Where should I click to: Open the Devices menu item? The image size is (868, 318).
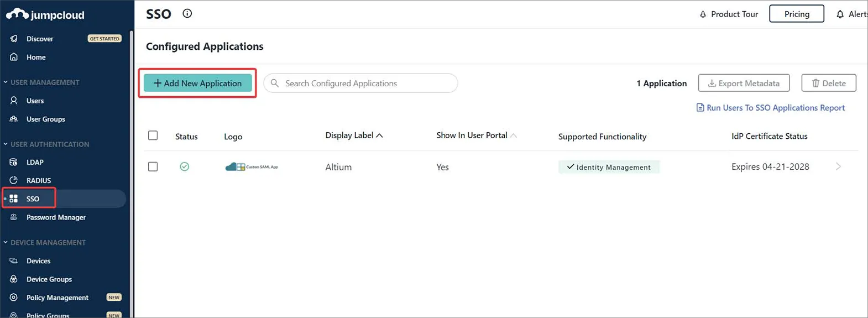(x=38, y=260)
